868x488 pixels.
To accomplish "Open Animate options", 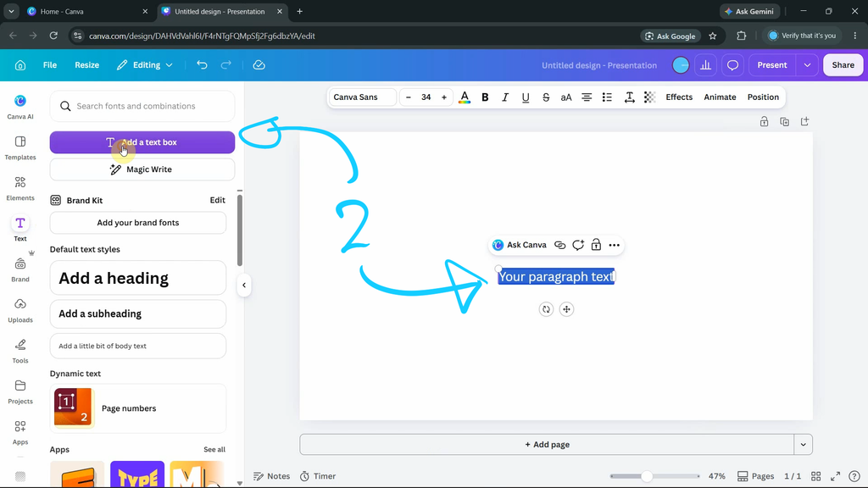I will pos(720,97).
